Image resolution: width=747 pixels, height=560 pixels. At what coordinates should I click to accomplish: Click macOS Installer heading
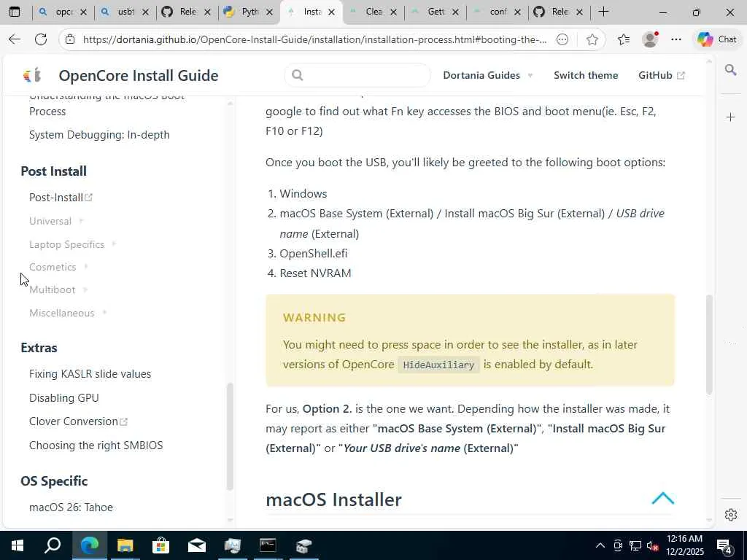333,499
